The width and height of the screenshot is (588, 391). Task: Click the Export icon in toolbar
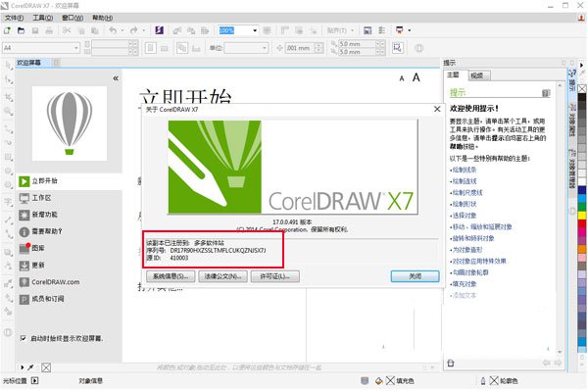[x=191, y=30]
